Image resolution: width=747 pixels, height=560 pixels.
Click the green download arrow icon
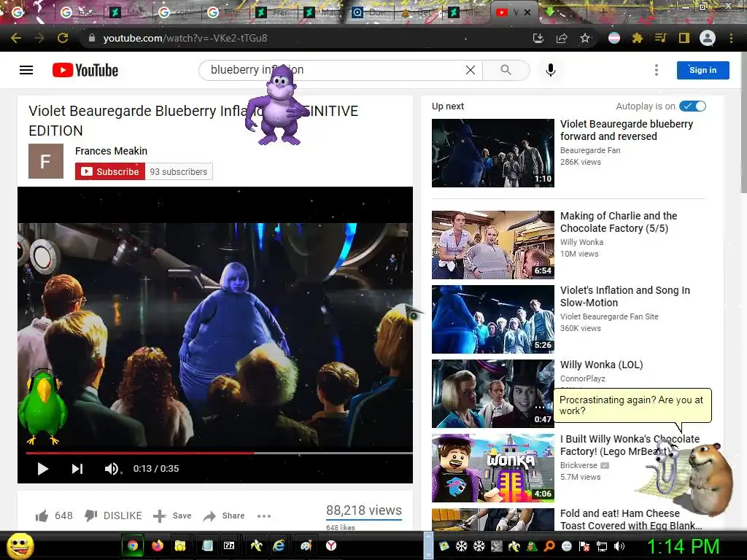pyautogui.click(x=550, y=12)
